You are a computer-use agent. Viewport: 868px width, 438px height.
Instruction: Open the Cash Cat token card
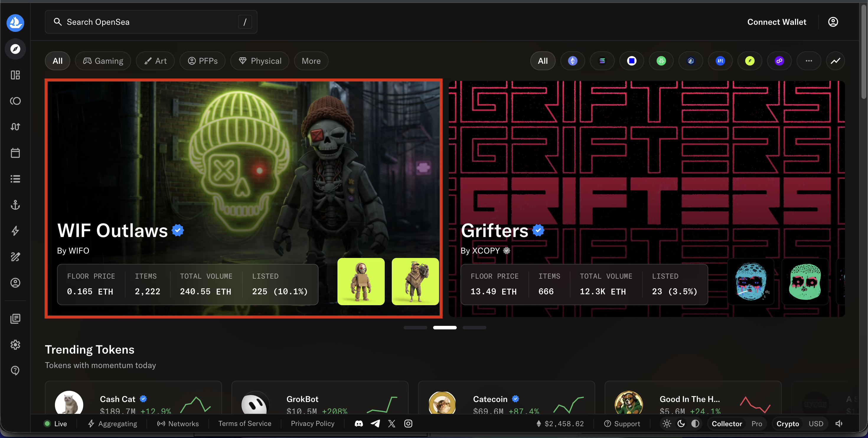coord(133,398)
